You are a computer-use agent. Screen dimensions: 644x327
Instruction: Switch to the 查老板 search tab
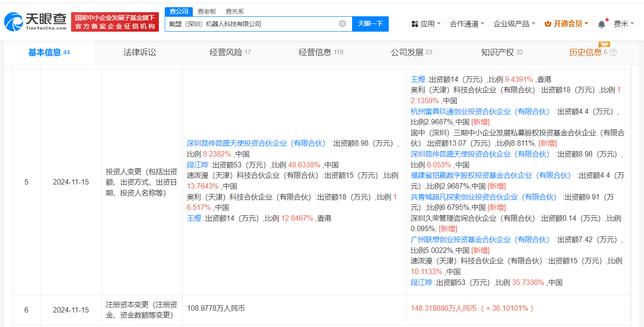(206, 11)
